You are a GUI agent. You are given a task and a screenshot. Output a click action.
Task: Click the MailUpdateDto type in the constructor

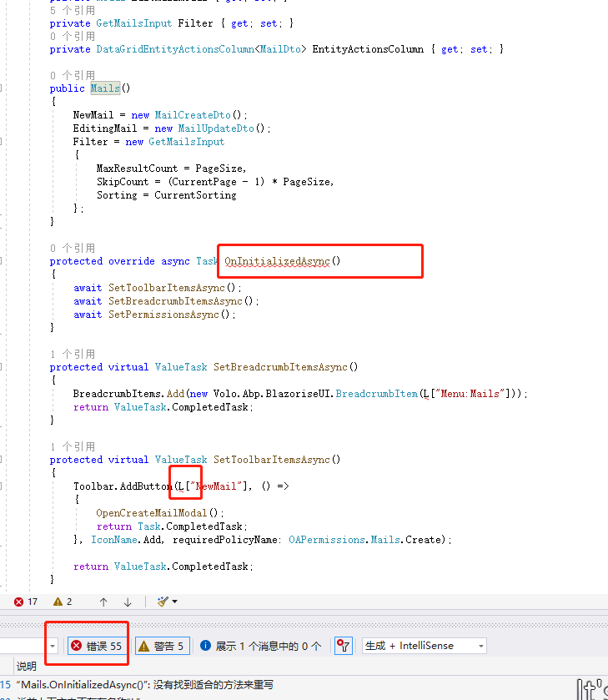216,128
